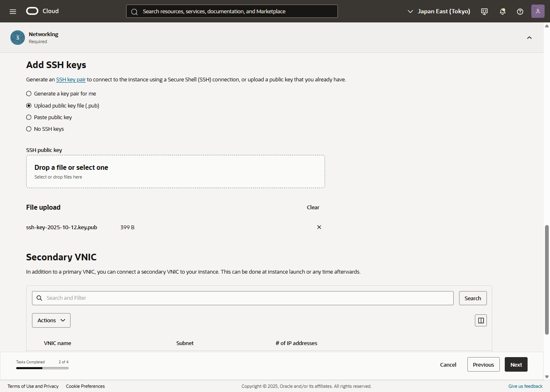Open the notifications bell
The image size is (550, 392).
point(502,11)
